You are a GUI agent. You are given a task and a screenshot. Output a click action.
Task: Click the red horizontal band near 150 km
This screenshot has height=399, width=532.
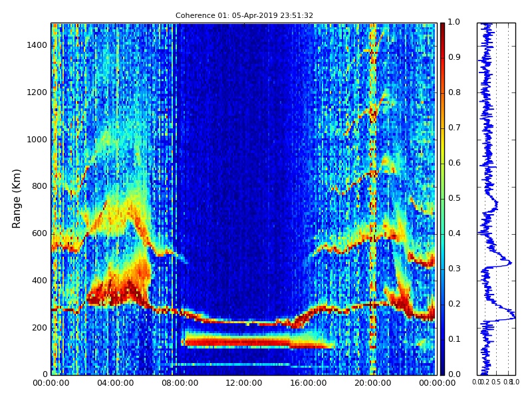[x=258, y=342]
